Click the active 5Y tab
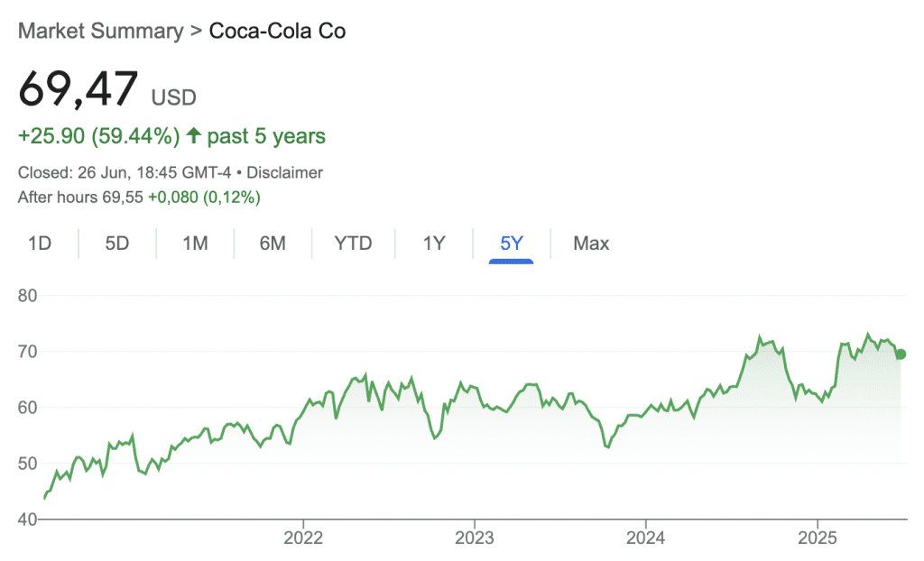The height and width of the screenshot is (561, 924). (x=511, y=244)
